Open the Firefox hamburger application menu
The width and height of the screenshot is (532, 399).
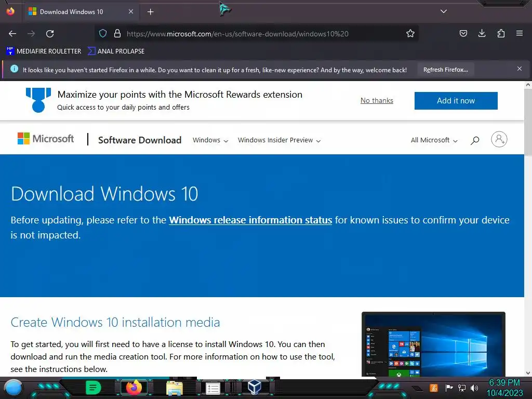pos(520,33)
